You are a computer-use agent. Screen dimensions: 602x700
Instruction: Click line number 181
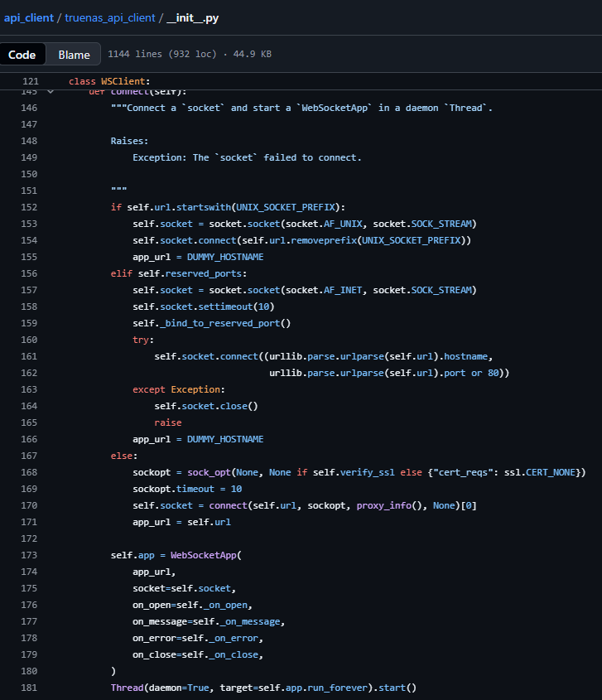(31, 688)
